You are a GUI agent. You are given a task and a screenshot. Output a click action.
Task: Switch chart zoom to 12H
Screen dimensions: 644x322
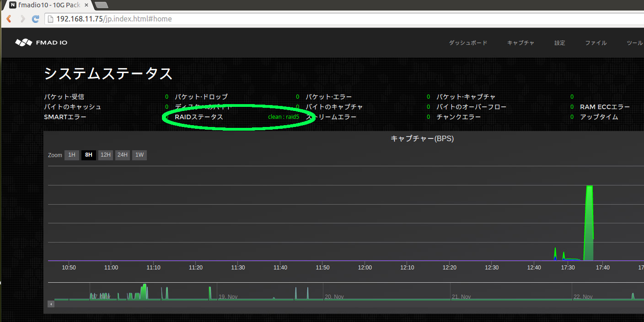pos(105,155)
